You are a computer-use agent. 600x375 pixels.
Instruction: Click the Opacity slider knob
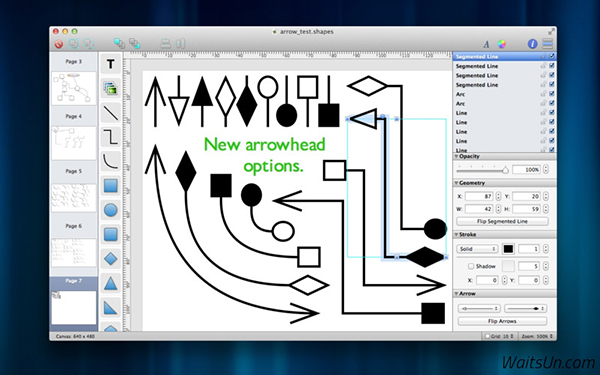click(505, 170)
